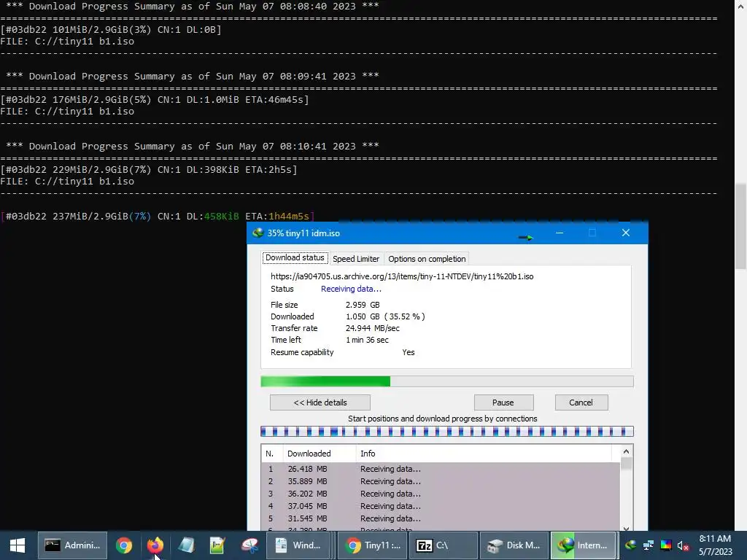The height and width of the screenshot is (560, 747).
Task: Open the Options on completion tab
Action: pyautogui.click(x=427, y=259)
